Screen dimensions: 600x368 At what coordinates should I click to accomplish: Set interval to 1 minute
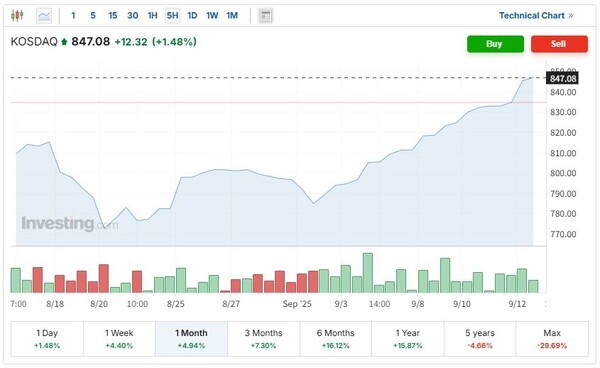click(73, 16)
